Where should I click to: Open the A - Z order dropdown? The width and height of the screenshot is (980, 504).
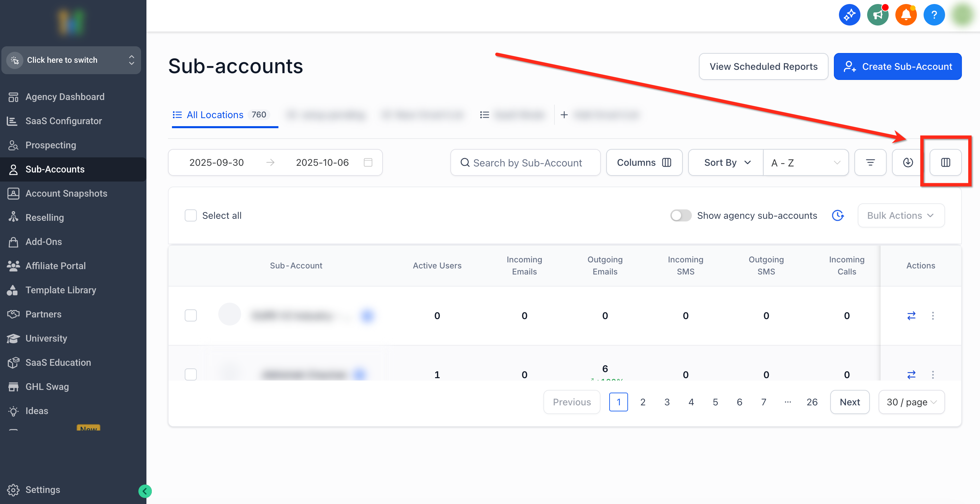click(805, 163)
